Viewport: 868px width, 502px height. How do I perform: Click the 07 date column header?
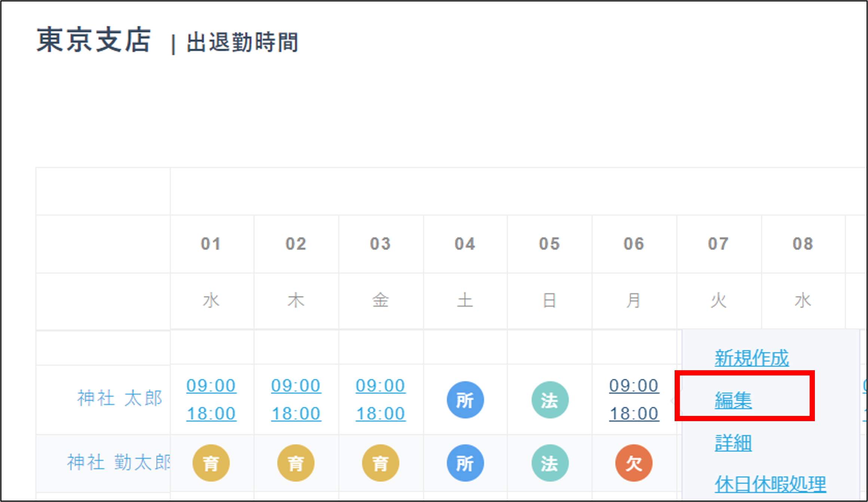tap(718, 244)
